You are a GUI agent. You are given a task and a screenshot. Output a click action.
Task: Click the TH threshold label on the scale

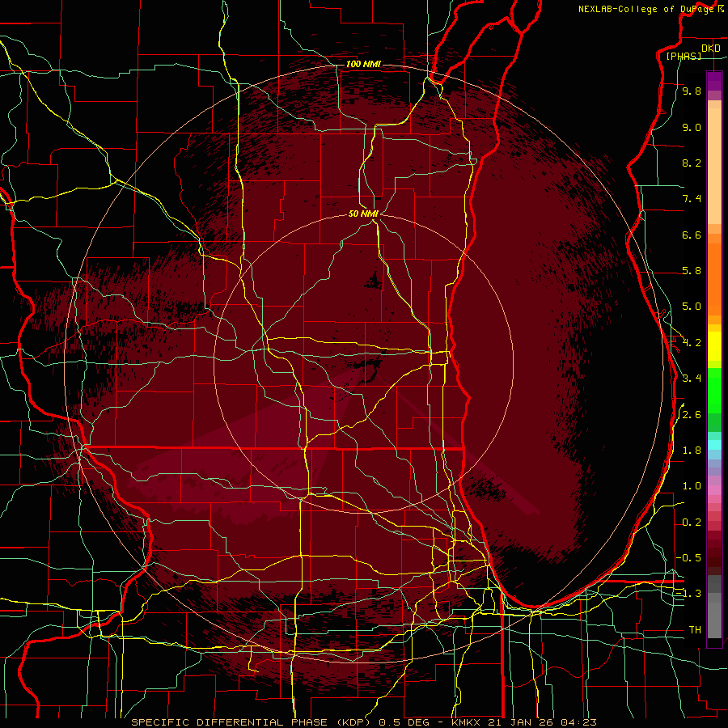(x=695, y=630)
